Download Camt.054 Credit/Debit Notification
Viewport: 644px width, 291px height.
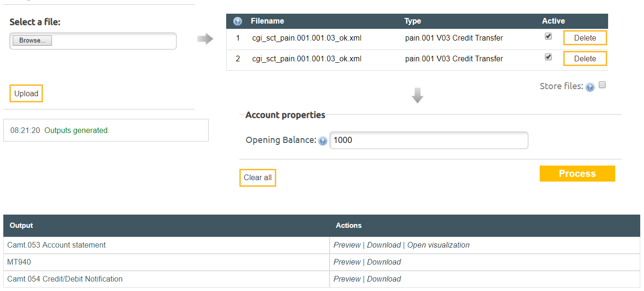[x=384, y=279]
